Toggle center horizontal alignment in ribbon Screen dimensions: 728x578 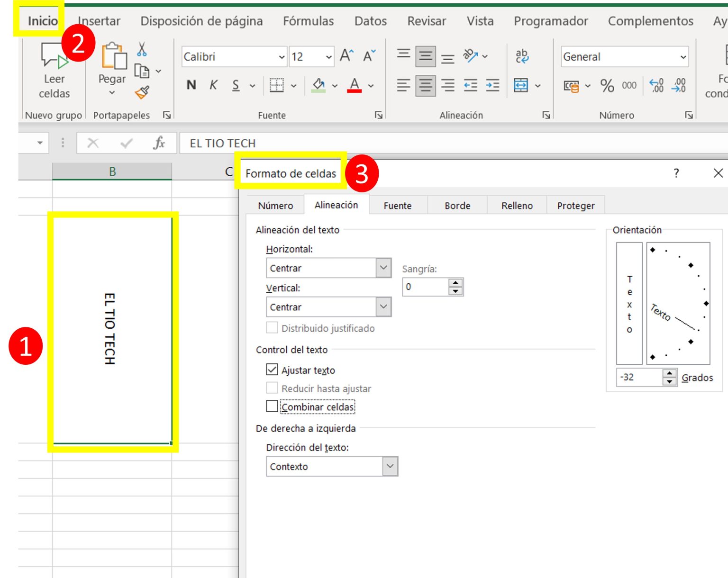(425, 86)
